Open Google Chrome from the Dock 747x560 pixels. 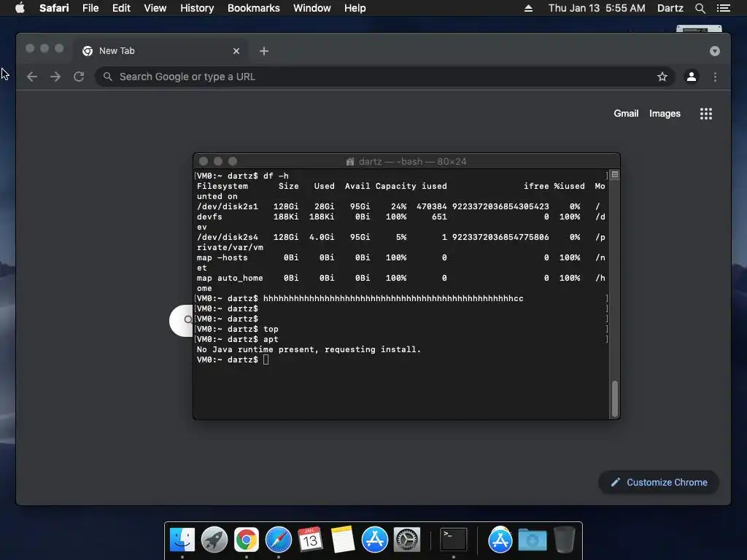[x=246, y=540]
